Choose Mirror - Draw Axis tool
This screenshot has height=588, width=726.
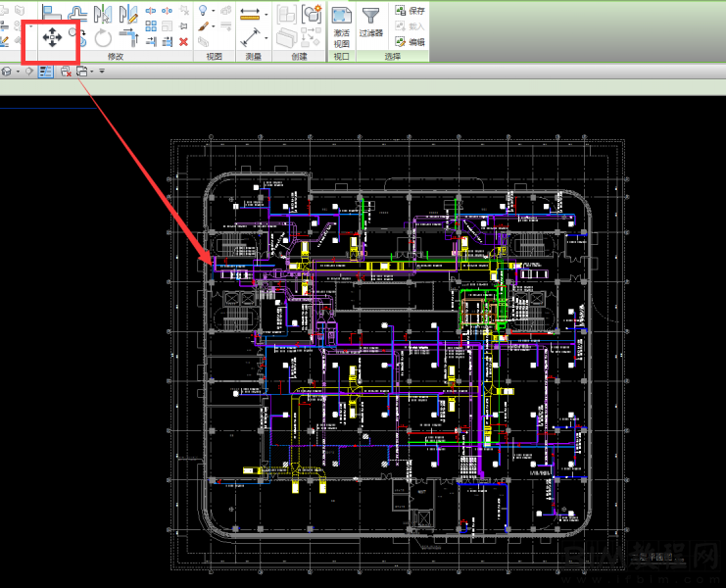[x=128, y=14]
